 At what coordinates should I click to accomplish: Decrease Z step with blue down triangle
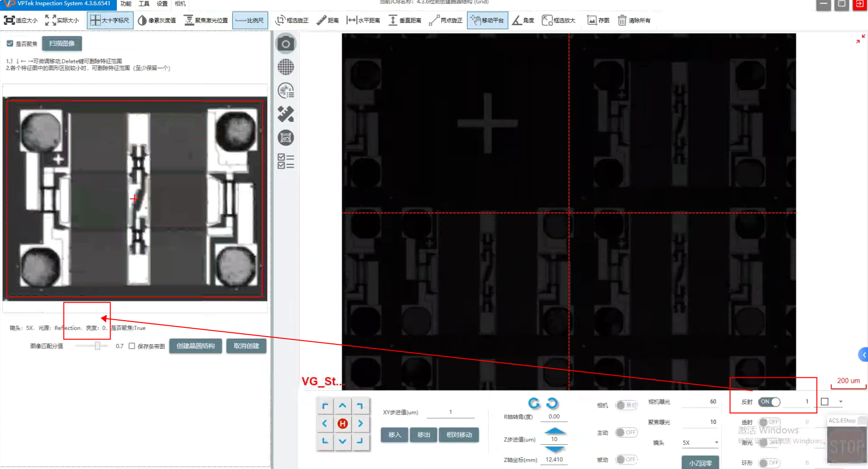point(555,449)
